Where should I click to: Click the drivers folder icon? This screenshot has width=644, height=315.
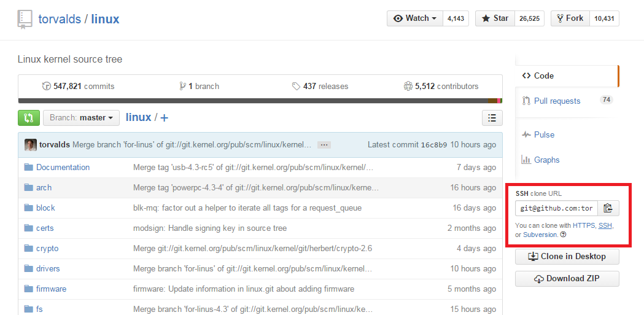click(28, 268)
